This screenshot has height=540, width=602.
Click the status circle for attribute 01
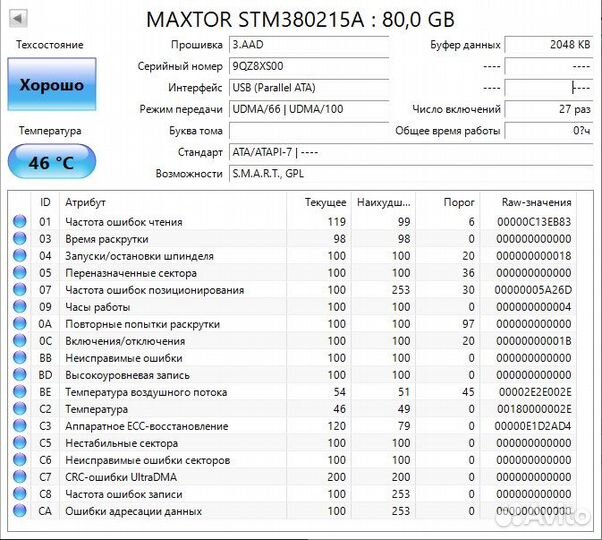coord(20,221)
